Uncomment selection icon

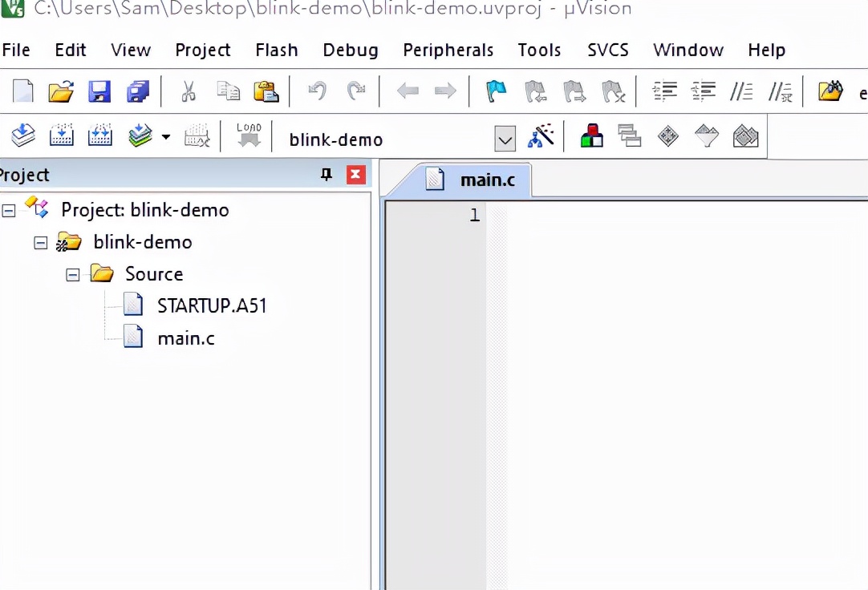[780, 92]
